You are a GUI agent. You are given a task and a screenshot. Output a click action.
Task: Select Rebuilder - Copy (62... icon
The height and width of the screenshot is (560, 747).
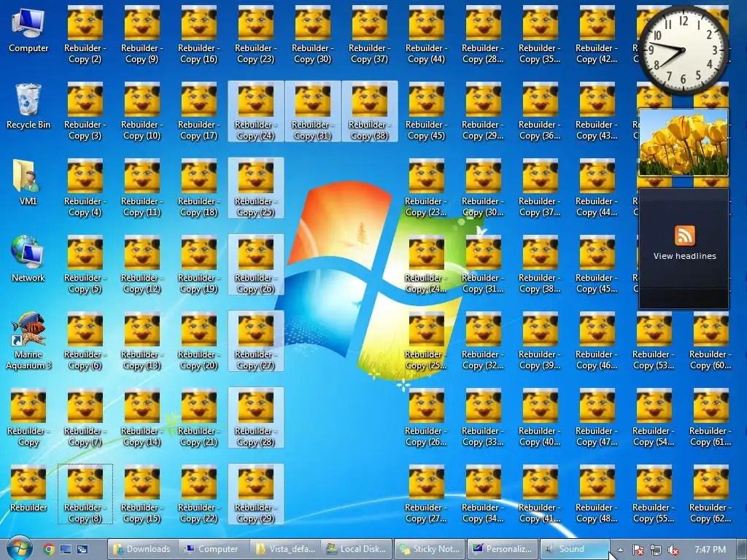coord(711,494)
